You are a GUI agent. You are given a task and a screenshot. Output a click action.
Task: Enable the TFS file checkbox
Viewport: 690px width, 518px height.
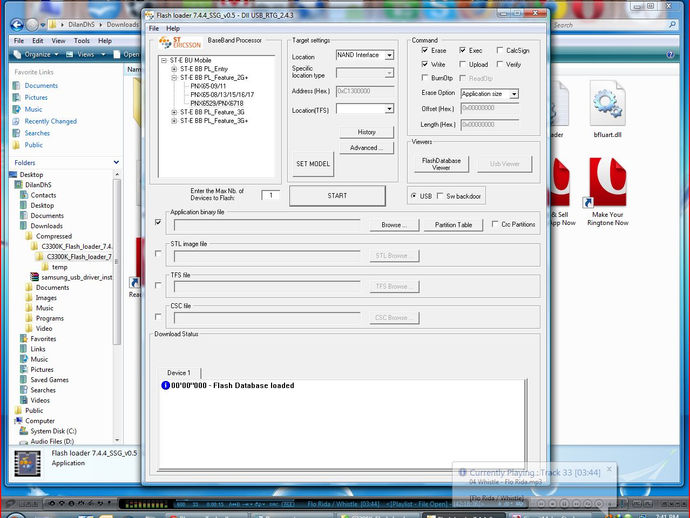pyautogui.click(x=158, y=285)
